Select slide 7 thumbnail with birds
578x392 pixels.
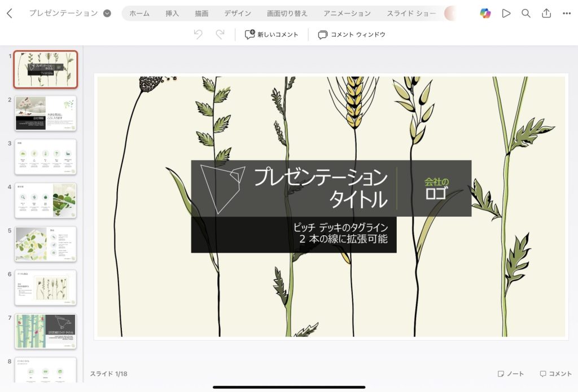click(x=46, y=331)
